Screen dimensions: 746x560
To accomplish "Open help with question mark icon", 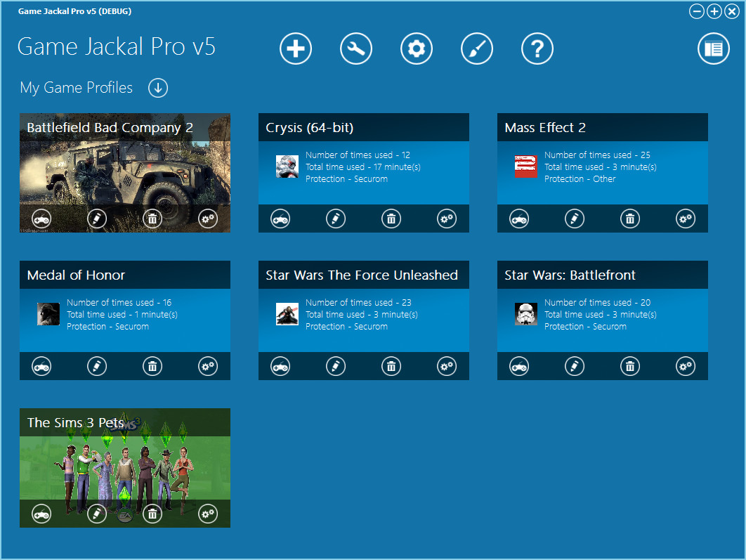I will (x=537, y=48).
